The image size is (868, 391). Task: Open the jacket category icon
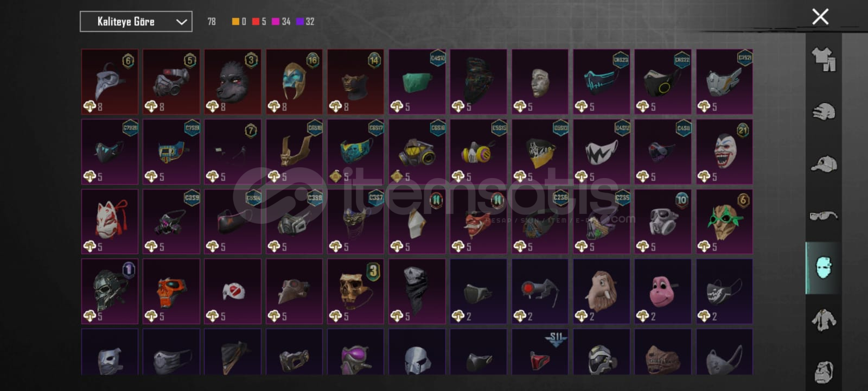coord(824,320)
